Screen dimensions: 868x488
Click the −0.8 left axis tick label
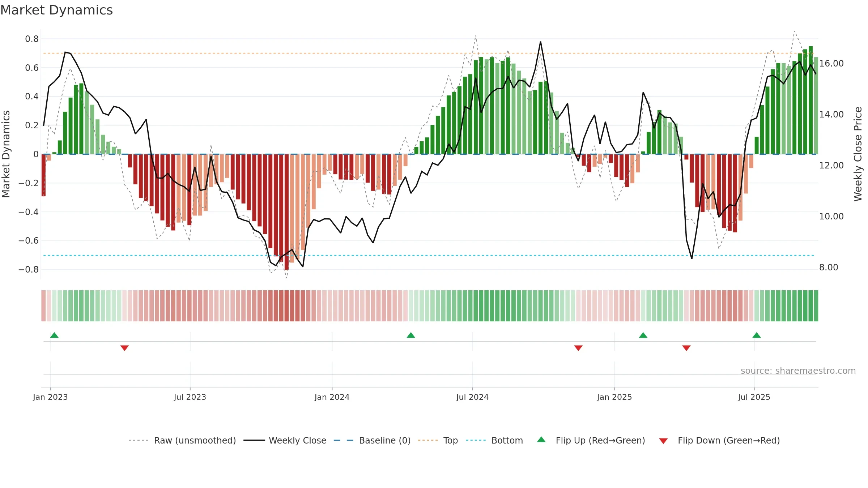click(29, 270)
